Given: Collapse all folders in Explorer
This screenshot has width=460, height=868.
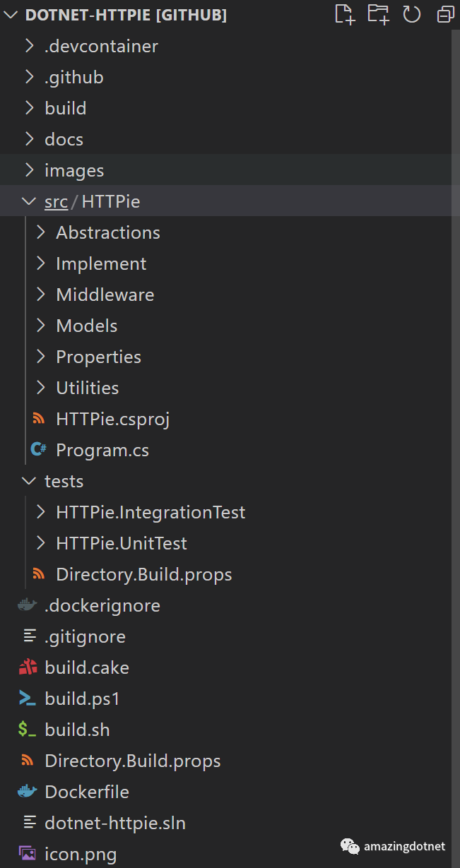Looking at the screenshot, I should tap(445, 14).
